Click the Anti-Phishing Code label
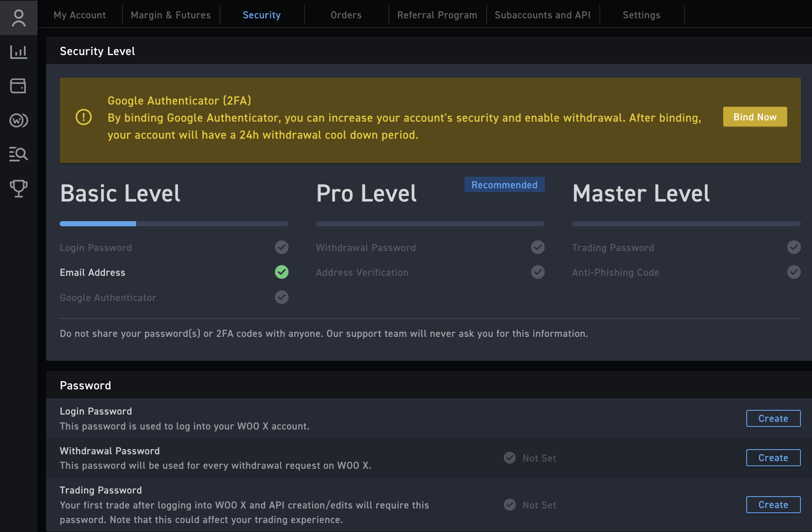 [616, 272]
